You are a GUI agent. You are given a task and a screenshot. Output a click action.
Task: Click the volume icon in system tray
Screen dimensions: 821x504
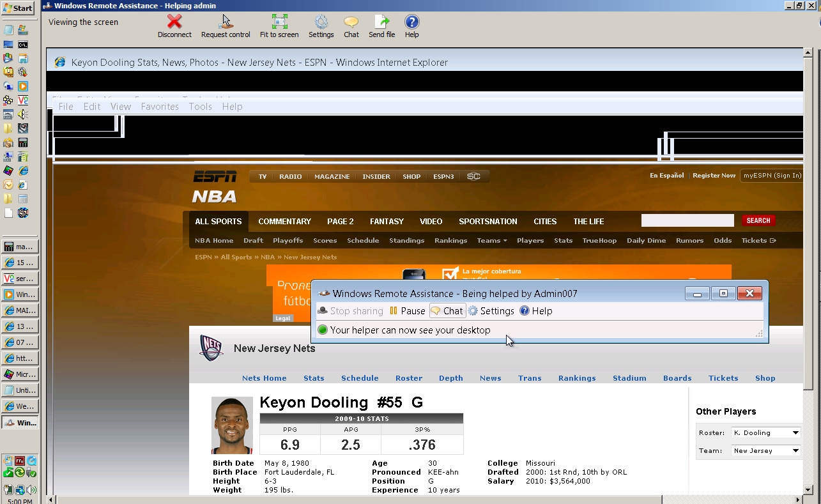[31, 490]
